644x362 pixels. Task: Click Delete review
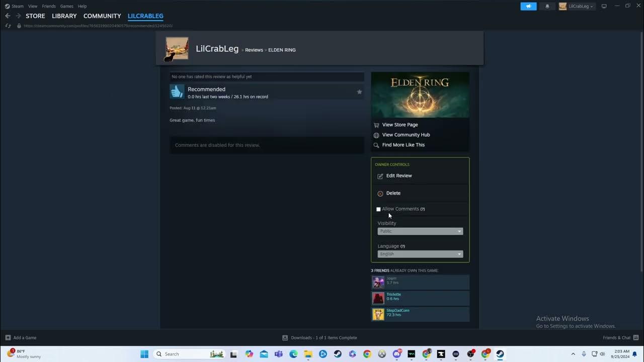pyautogui.click(x=393, y=193)
